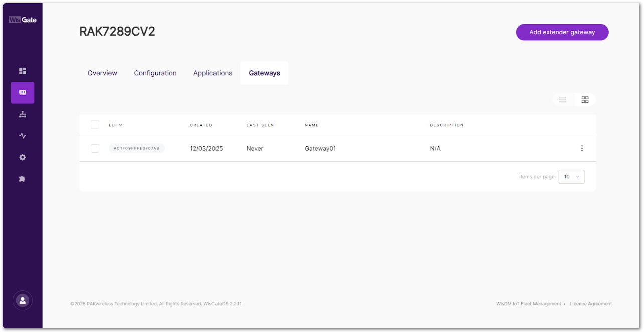
Task: Click the Add extender gateway button
Action: coord(562,32)
